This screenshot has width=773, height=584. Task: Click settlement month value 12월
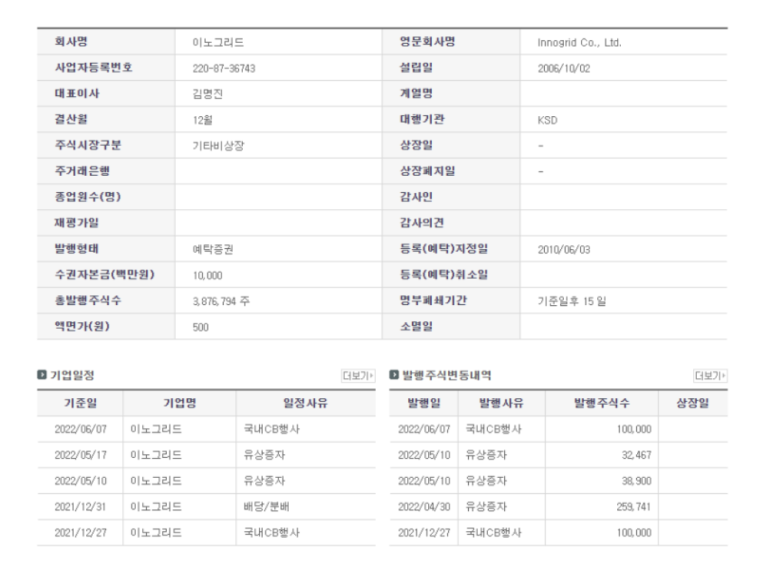[x=202, y=120]
